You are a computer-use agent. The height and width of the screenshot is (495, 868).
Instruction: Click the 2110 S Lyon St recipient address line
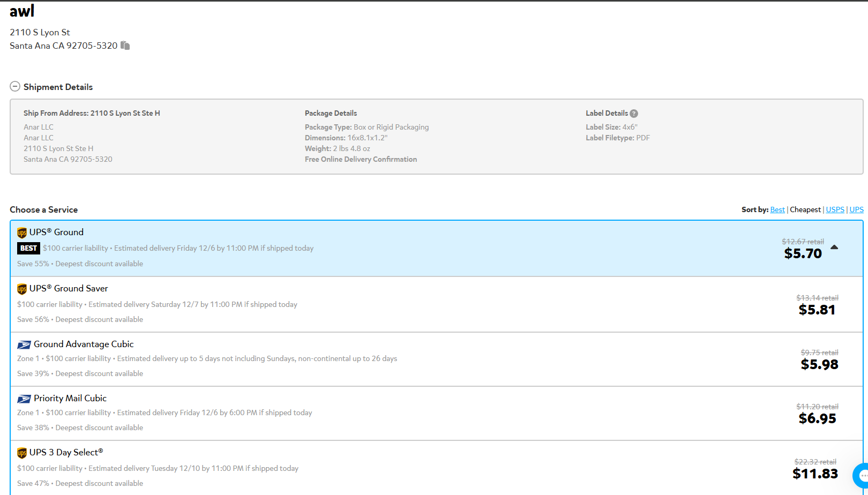coord(40,32)
